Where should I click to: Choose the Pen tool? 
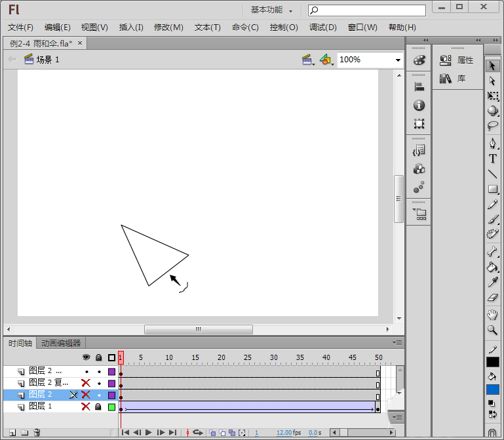pyautogui.click(x=492, y=143)
